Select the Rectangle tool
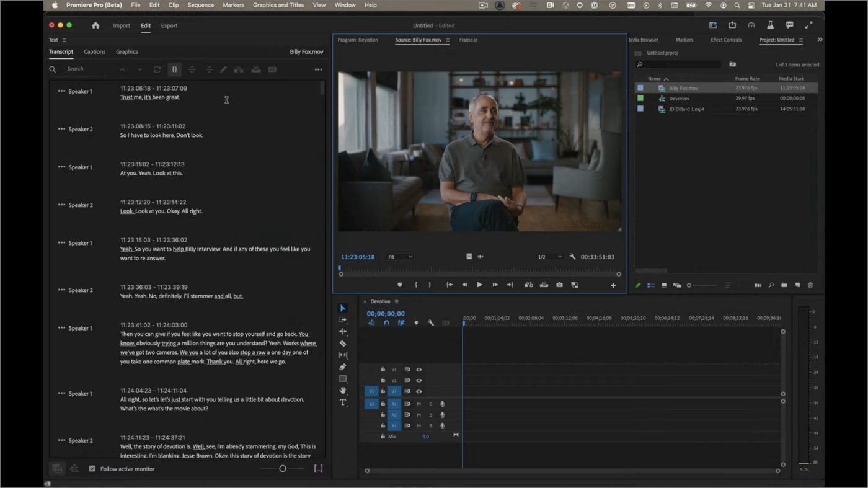Image resolution: width=868 pixels, height=488 pixels. (343, 379)
